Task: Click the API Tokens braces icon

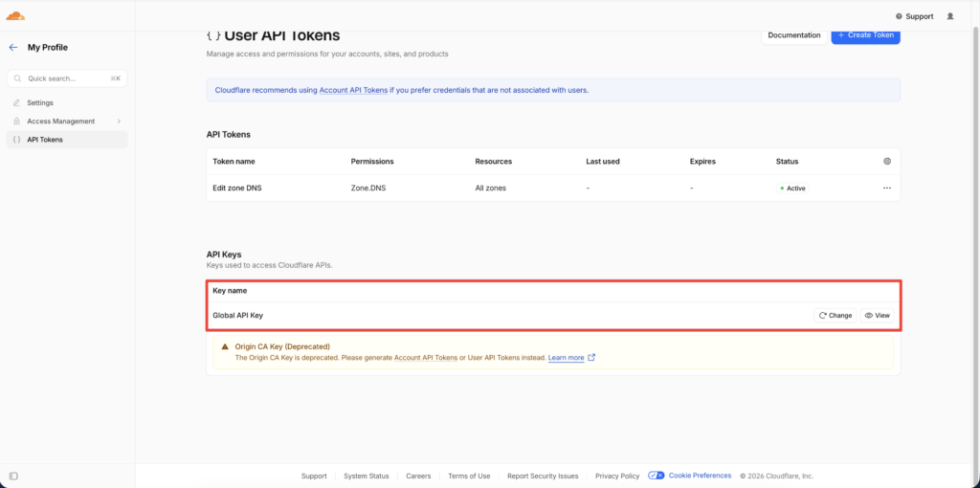Action: 17,140
